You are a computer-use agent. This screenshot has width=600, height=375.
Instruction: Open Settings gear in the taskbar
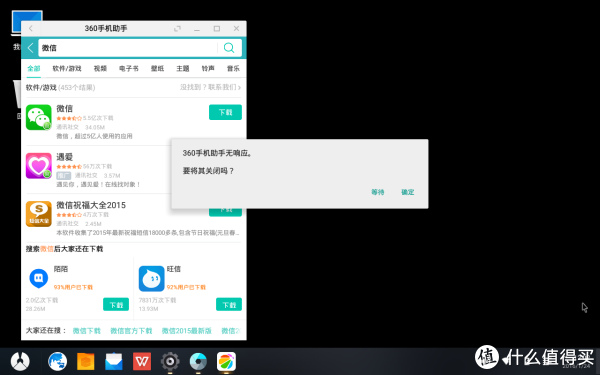(x=170, y=361)
